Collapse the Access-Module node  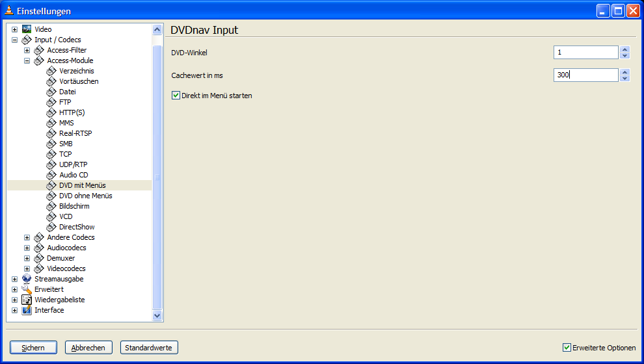pos(27,60)
